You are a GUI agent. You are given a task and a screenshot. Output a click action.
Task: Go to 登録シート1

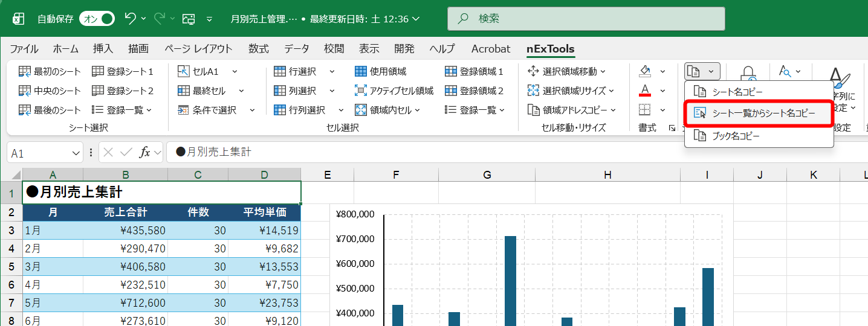click(123, 71)
